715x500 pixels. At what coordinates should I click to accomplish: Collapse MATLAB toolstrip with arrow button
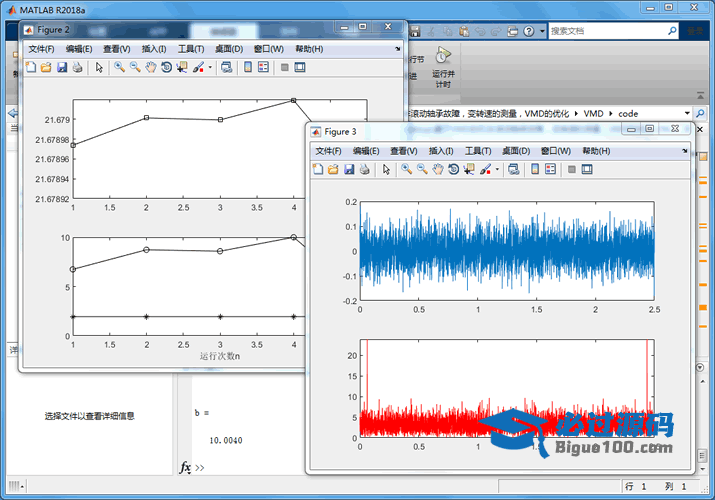[700, 96]
